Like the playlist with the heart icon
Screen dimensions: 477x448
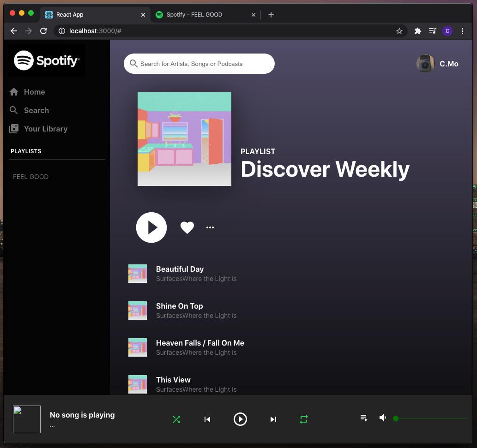(x=187, y=227)
